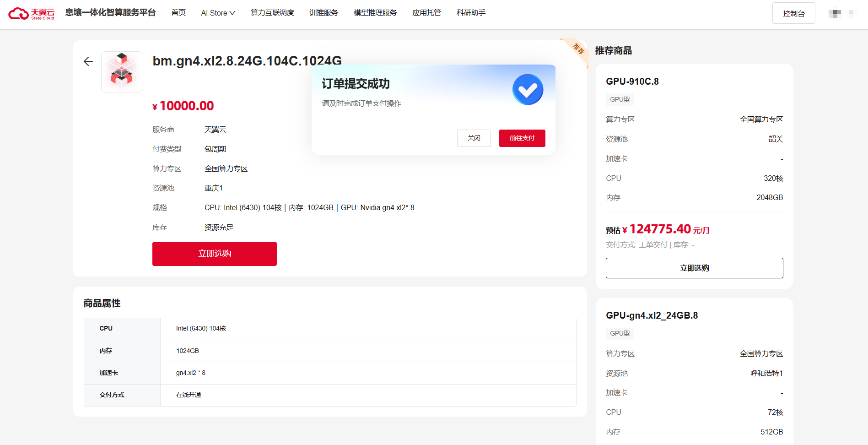Open the GPU-910C.8 recommended product title
This screenshot has height=445, width=868.
click(x=632, y=81)
